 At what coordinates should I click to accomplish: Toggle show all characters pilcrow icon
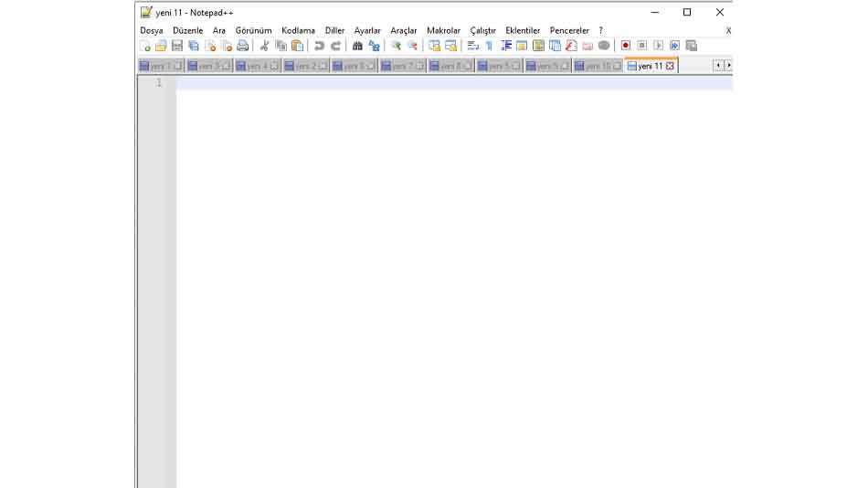coord(489,46)
